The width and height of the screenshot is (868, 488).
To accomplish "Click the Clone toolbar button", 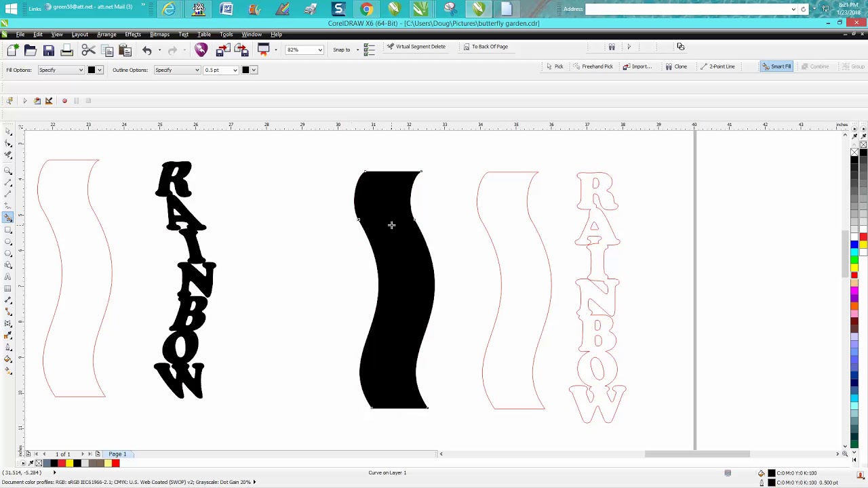I will [676, 66].
